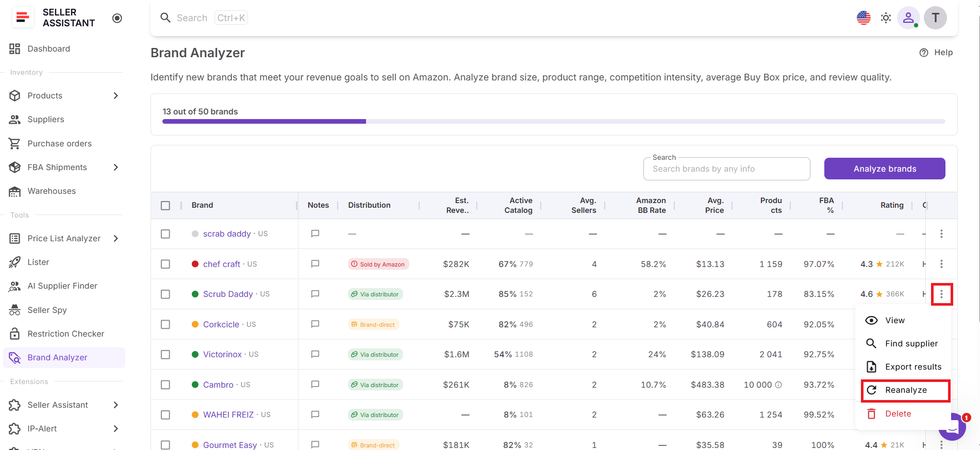Screen dimensions: 980x450
Task: Open notes for Corkcicle
Action: (315, 324)
